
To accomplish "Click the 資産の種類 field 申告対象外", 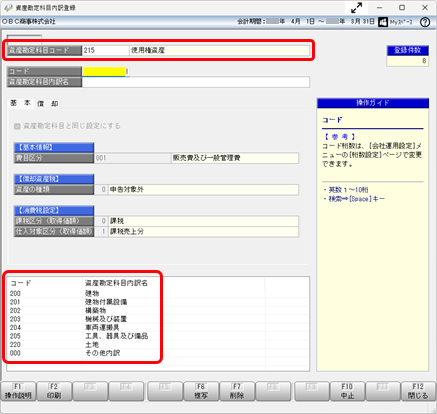I will point(203,189).
